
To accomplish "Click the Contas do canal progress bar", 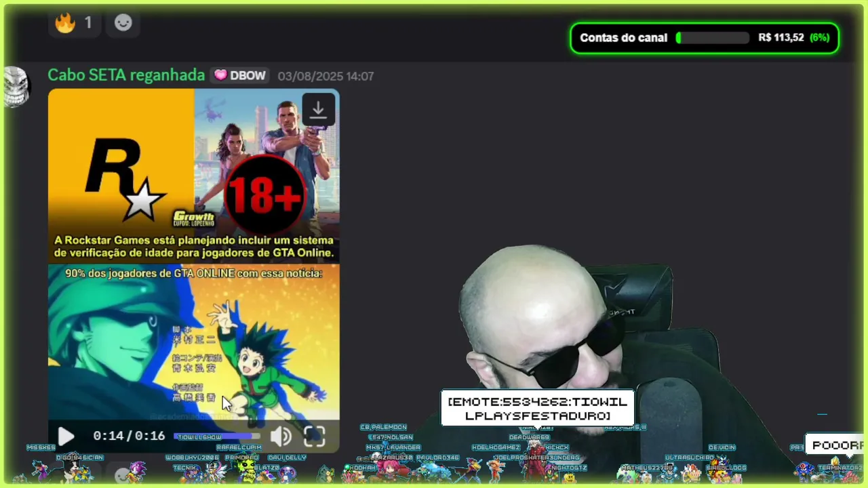I will (712, 38).
